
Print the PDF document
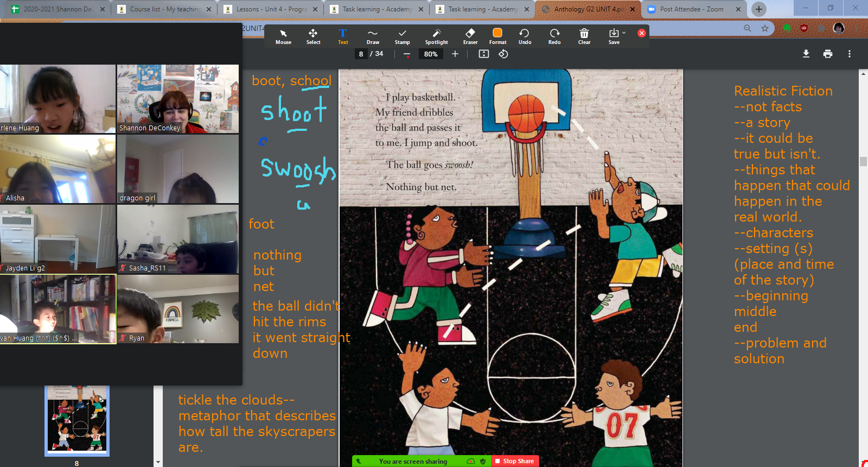828,54
